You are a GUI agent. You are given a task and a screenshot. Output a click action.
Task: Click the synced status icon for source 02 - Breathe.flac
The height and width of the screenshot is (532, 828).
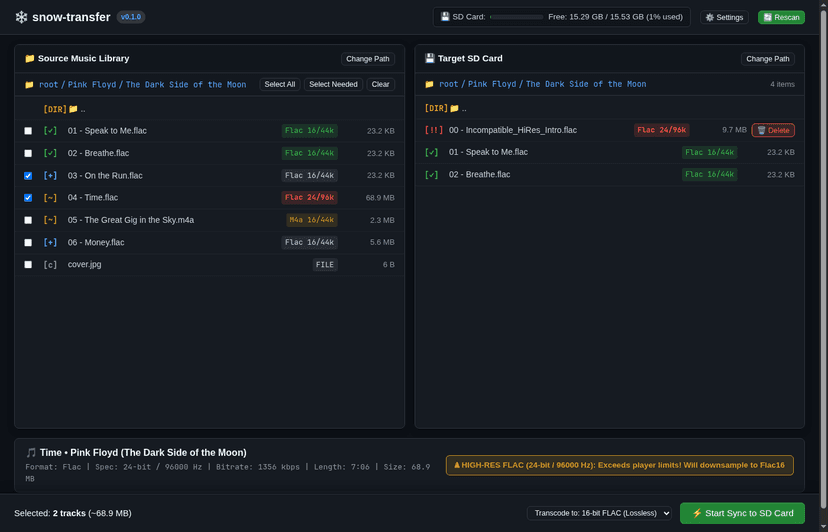(50, 153)
